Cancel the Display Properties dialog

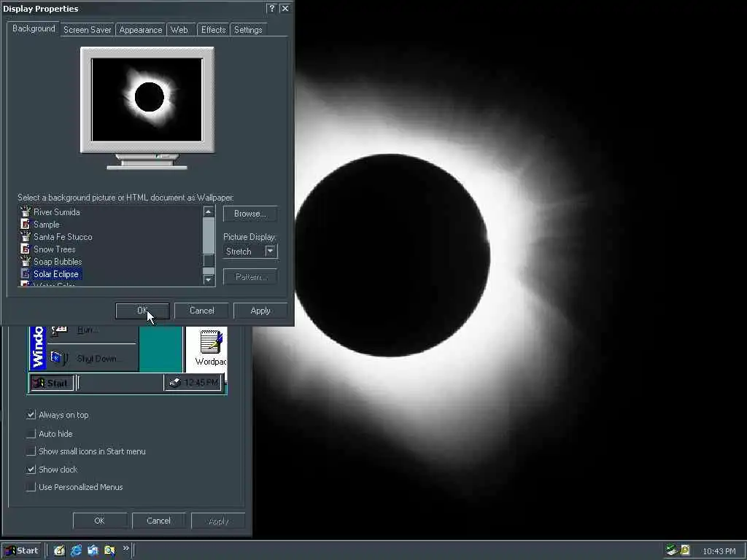tap(201, 311)
